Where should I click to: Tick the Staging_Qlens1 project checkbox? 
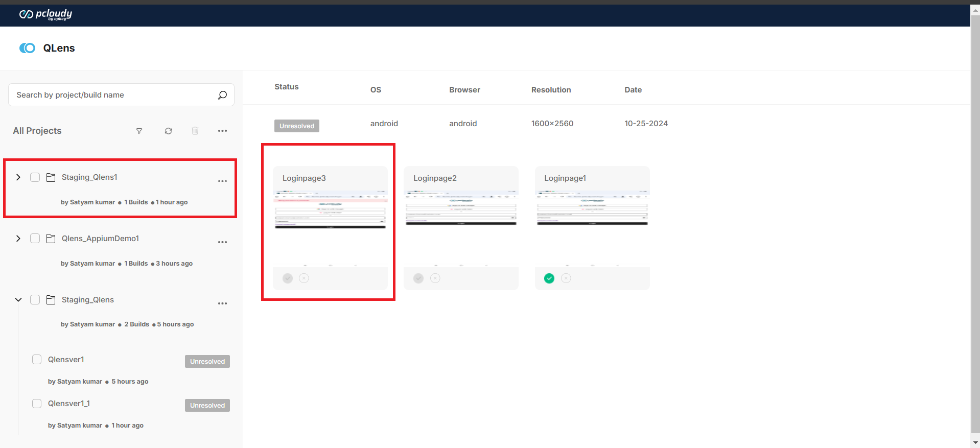[35, 177]
